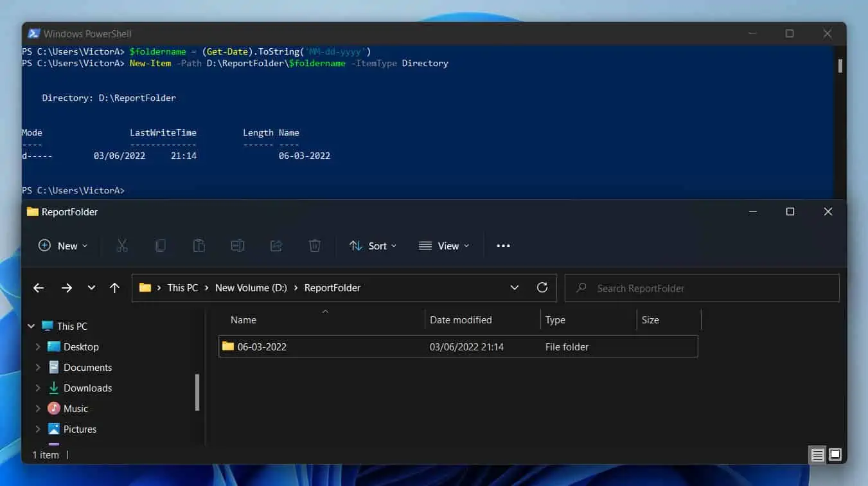This screenshot has height=486, width=868.
Task: Click 'Directory: D:\ReportFolder' text in PowerShell
Action: click(109, 98)
